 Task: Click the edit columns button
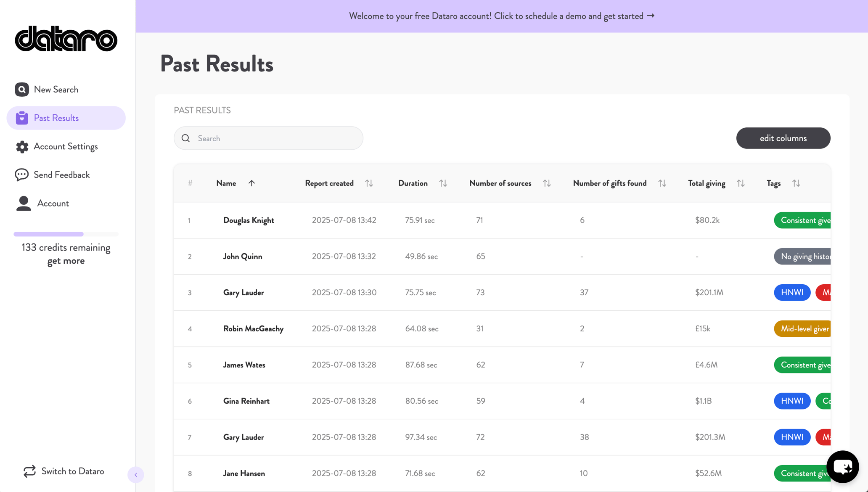(783, 138)
